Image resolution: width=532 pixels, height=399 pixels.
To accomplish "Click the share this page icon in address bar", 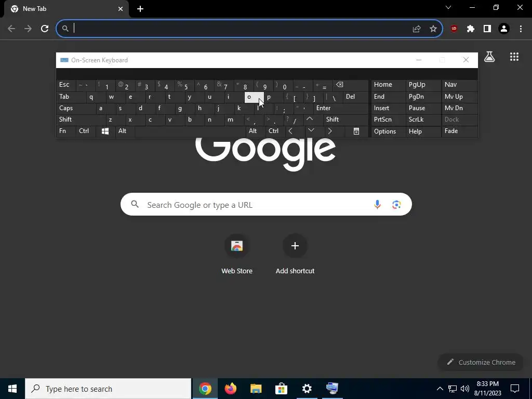I will point(417,29).
